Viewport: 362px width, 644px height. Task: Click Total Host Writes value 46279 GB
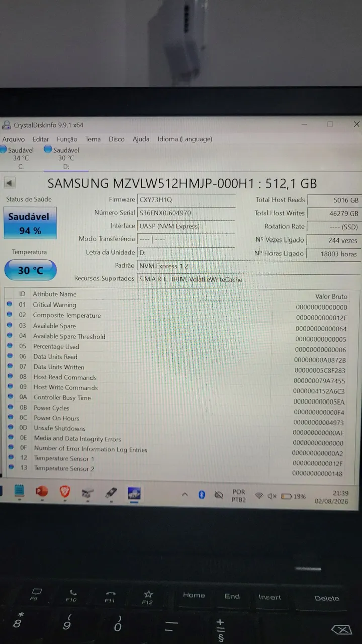pyautogui.click(x=334, y=213)
